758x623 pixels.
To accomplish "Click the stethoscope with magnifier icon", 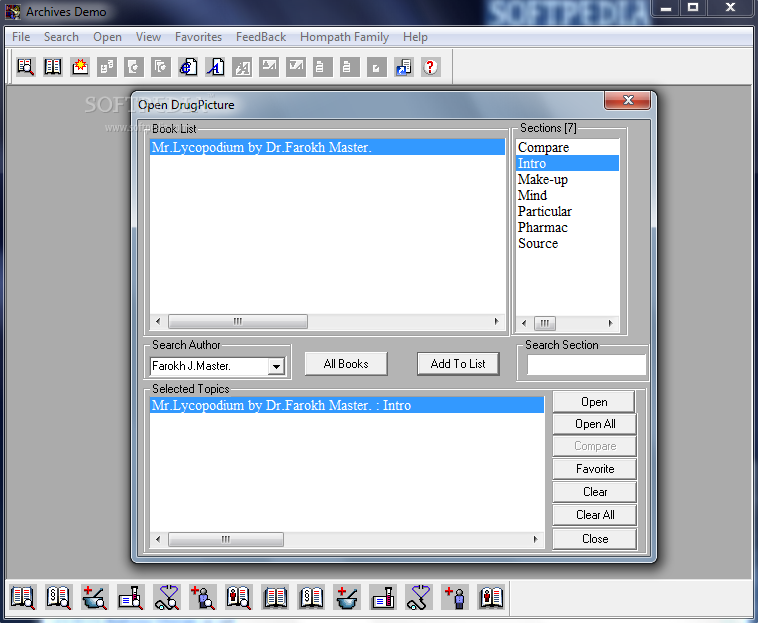I will pos(167,597).
